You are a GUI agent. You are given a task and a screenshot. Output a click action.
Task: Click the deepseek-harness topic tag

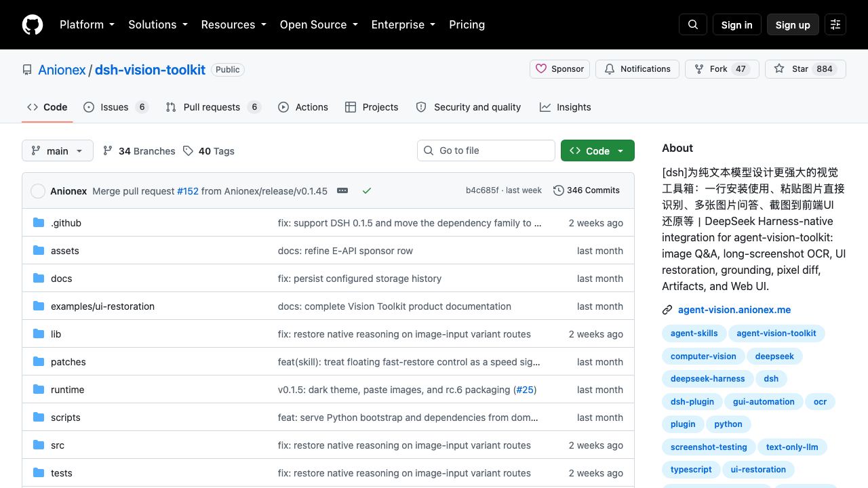(x=707, y=378)
